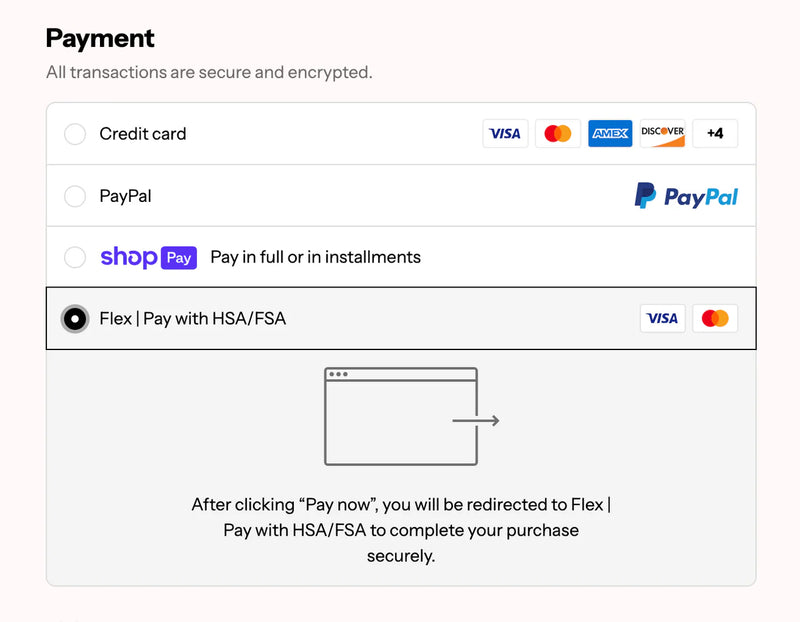
Task: Click the Shop Pay logo
Action: tap(148, 257)
